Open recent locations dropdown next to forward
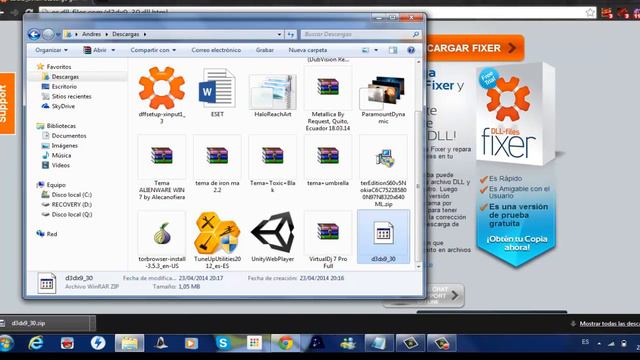The image size is (640, 360). [58, 35]
